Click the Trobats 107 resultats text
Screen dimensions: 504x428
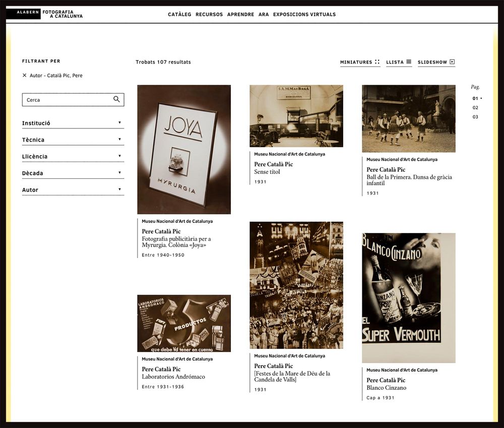163,62
